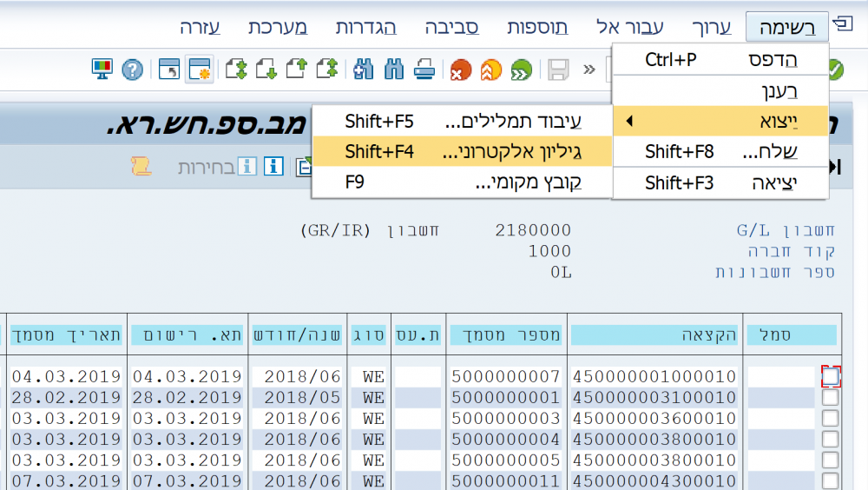Click the Last Page icon left of Next Page

[x=236, y=70]
